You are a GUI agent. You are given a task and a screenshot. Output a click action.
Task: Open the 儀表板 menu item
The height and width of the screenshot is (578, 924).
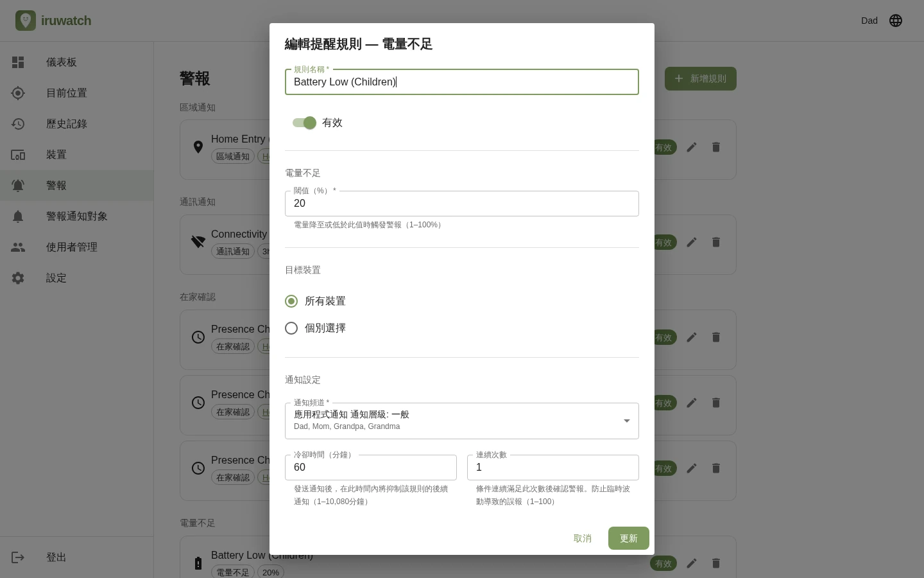(x=77, y=62)
